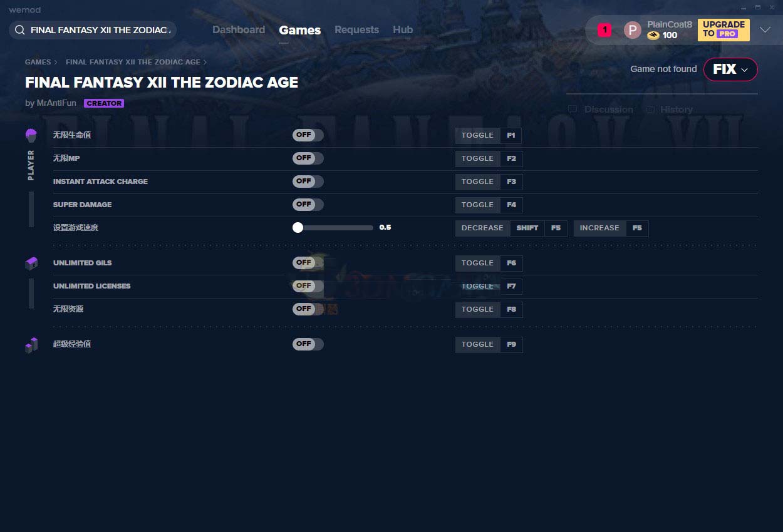Viewport: 783px width, 532px height.
Task: Click the PlainCoat8 username text
Action: (x=670, y=24)
